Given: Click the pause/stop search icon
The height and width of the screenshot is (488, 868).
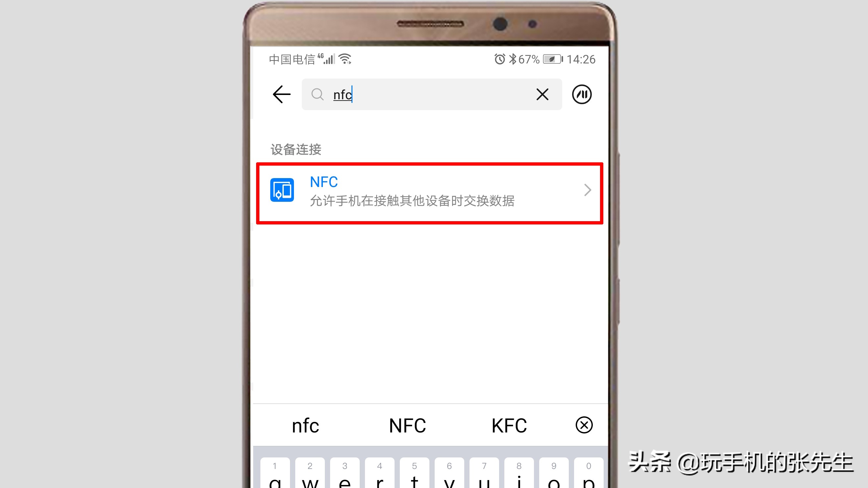Looking at the screenshot, I should (x=581, y=94).
